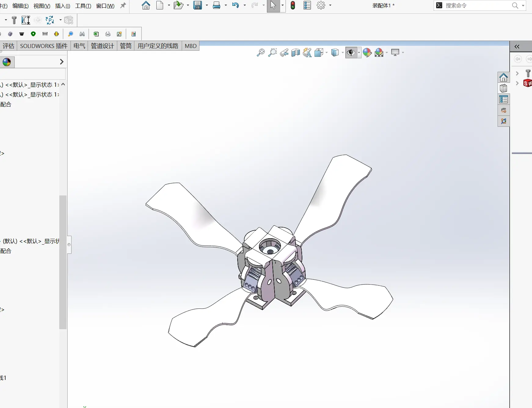532x408 pixels.
Task: Expand the Display Style dropdown arrow
Action: pyautogui.click(x=343, y=53)
